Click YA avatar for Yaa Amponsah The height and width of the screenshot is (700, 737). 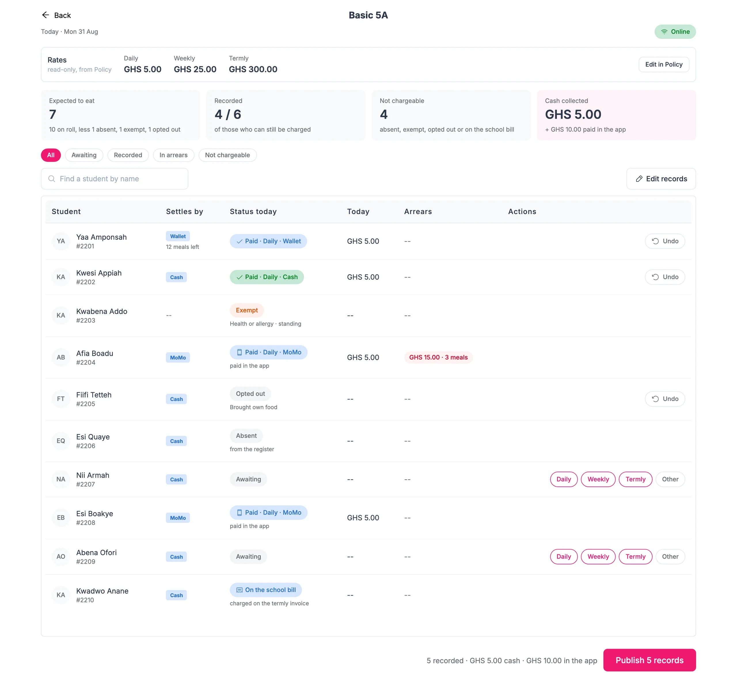[x=61, y=241]
